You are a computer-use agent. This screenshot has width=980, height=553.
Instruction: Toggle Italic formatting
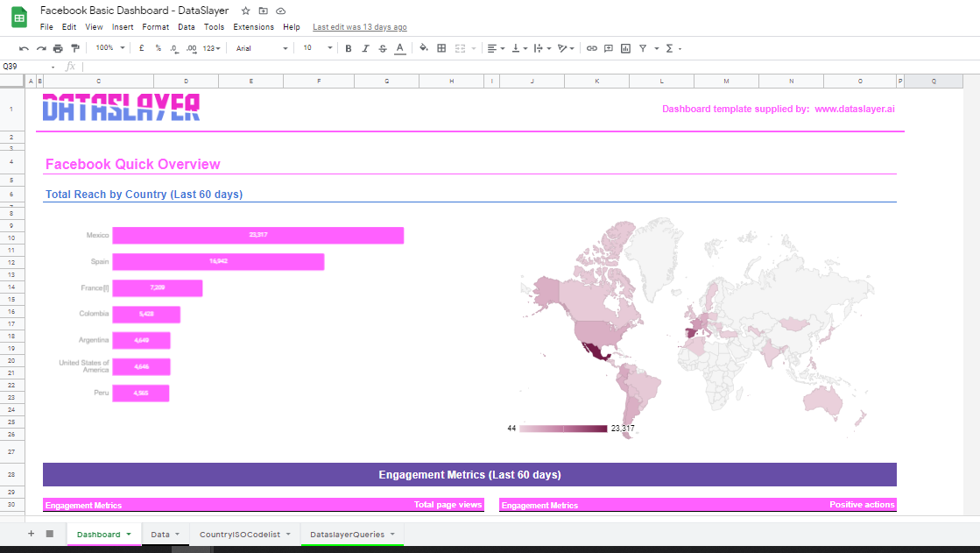pyautogui.click(x=365, y=48)
